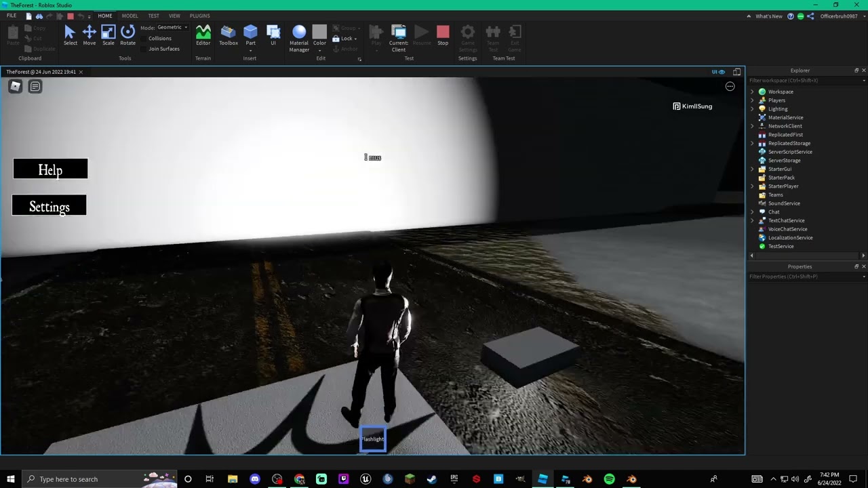Select the Select tool in the ribbon
Image resolution: width=868 pixels, height=488 pixels.
[x=70, y=35]
